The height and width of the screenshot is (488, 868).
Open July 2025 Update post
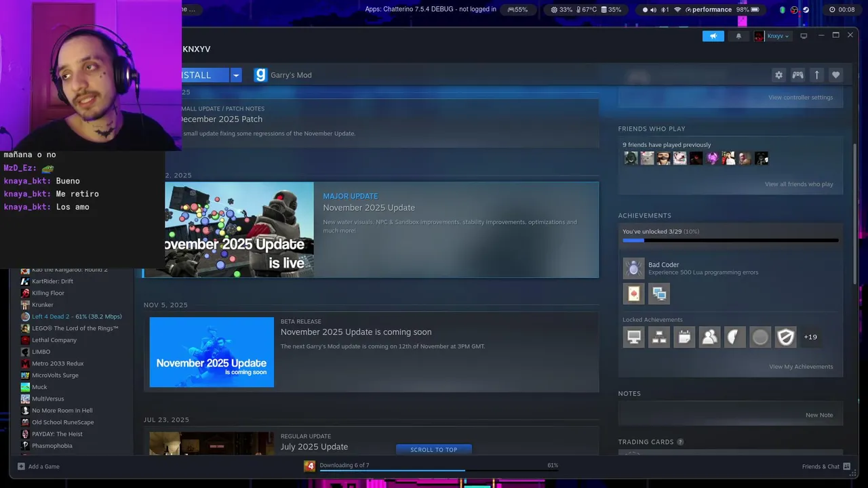(x=314, y=447)
